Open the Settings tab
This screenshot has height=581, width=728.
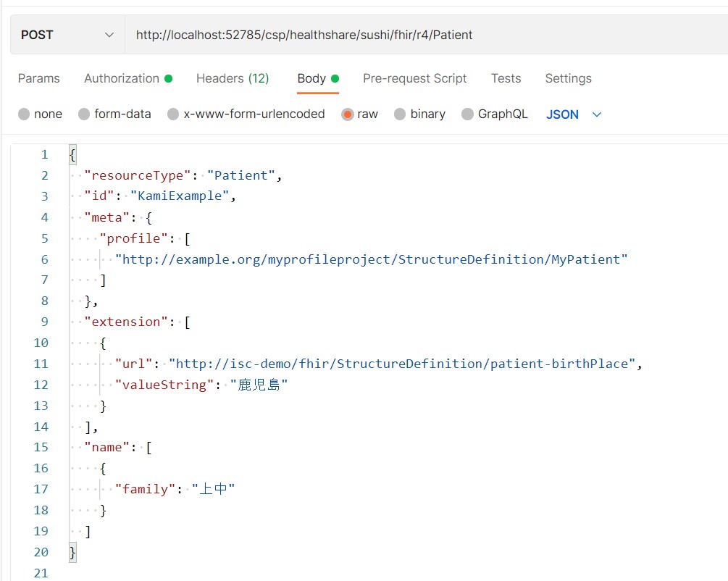click(x=568, y=78)
